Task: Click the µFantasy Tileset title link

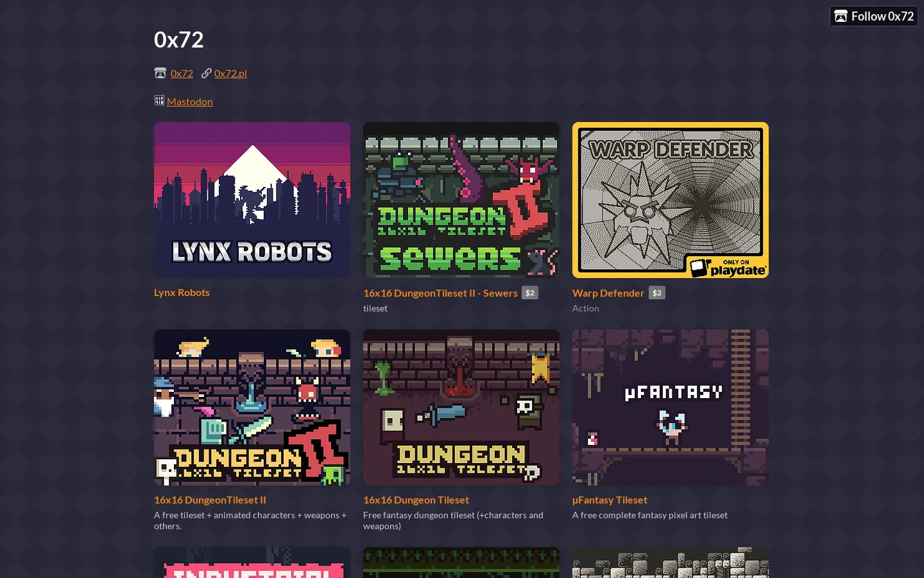Action: click(x=610, y=500)
